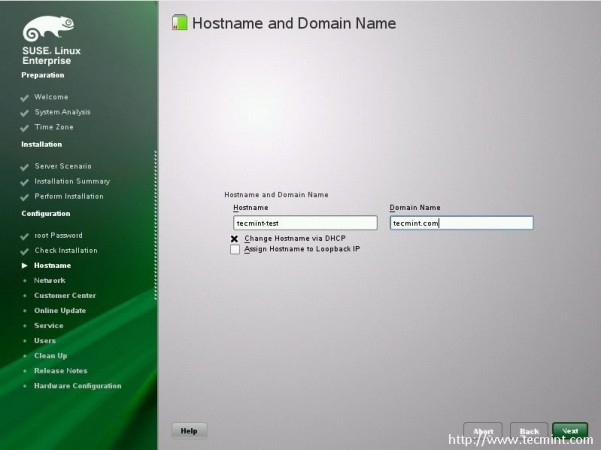The width and height of the screenshot is (601, 450).
Task: Select the Network step
Action: [x=49, y=280]
